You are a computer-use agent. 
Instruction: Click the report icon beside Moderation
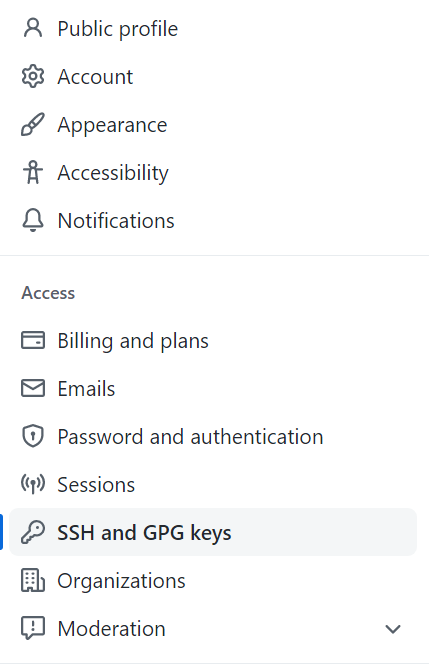(33, 628)
